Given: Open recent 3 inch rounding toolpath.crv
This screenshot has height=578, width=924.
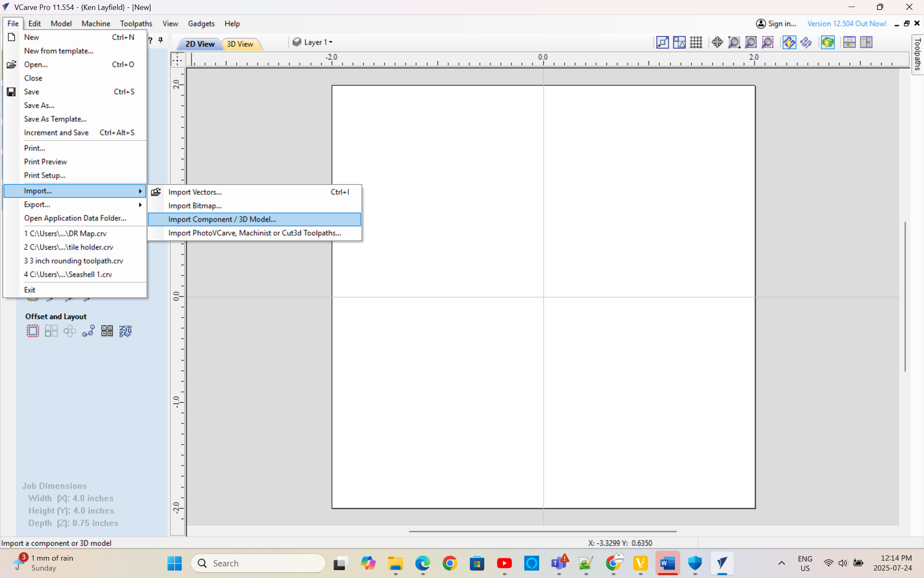Looking at the screenshot, I should pyautogui.click(x=75, y=261).
